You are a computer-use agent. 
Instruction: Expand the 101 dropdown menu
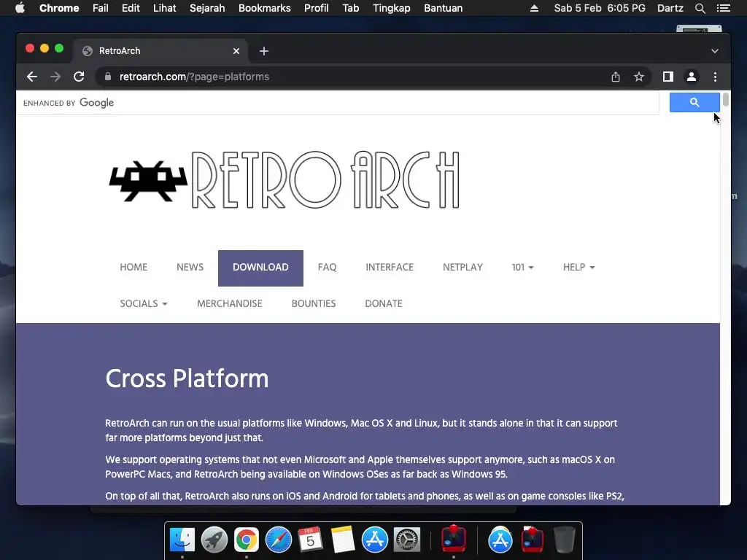(x=522, y=268)
